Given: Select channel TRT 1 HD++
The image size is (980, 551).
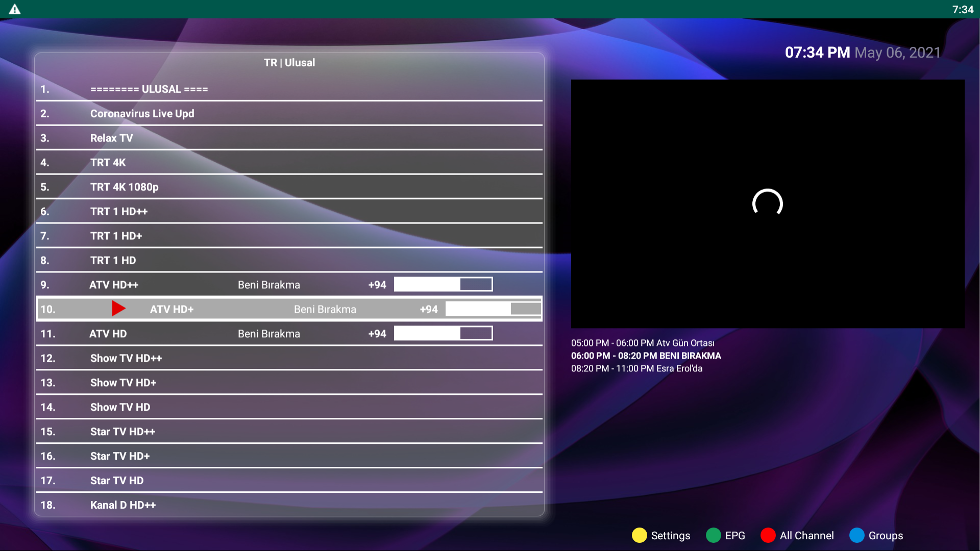Looking at the screenshot, I should pyautogui.click(x=289, y=212).
